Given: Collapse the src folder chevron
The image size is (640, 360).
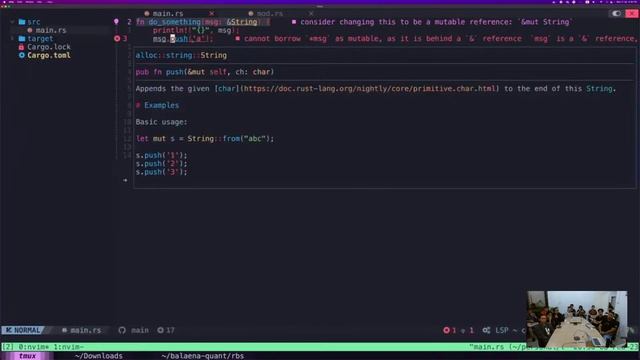Looking at the screenshot, I should tap(12, 22).
